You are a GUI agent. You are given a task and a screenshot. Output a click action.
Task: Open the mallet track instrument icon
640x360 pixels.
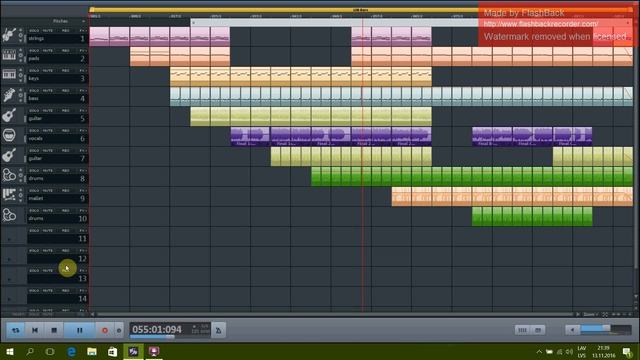9,195
